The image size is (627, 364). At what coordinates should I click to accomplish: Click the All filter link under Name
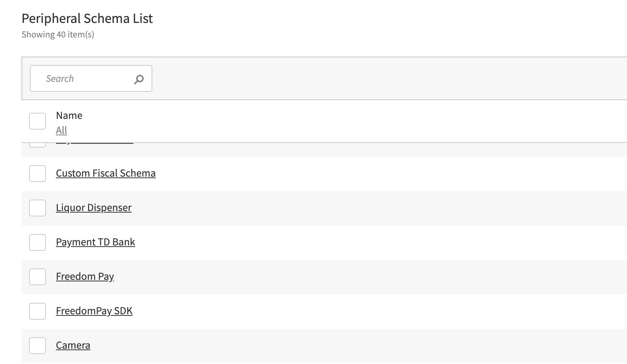click(x=61, y=130)
